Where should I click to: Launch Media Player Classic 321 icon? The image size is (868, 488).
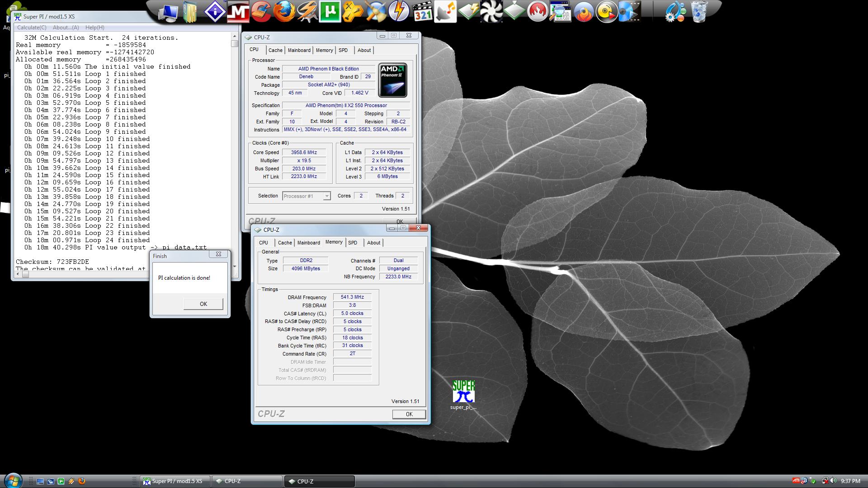[x=422, y=12]
